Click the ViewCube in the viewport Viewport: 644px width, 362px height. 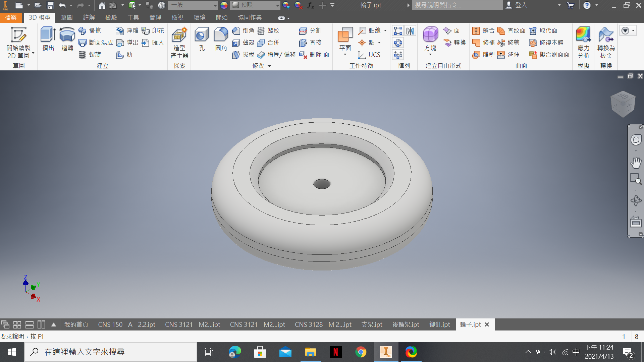(x=623, y=104)
